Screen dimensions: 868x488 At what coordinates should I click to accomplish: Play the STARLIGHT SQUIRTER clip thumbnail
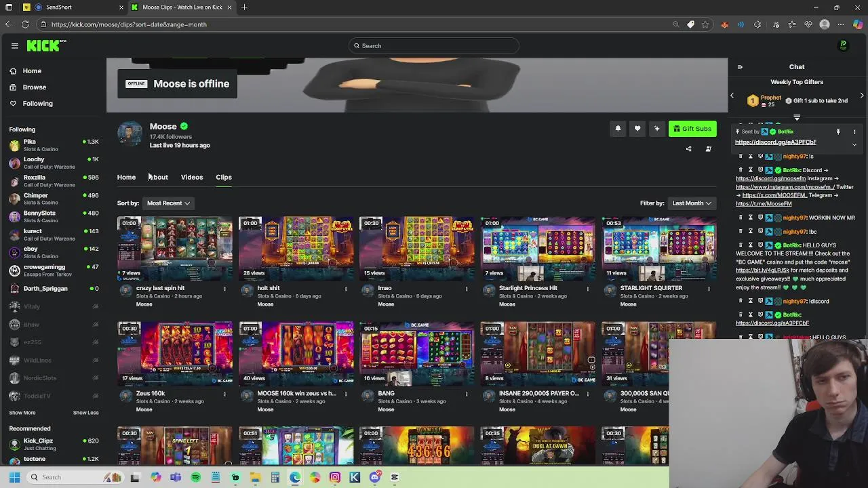(x=659, y=248)
